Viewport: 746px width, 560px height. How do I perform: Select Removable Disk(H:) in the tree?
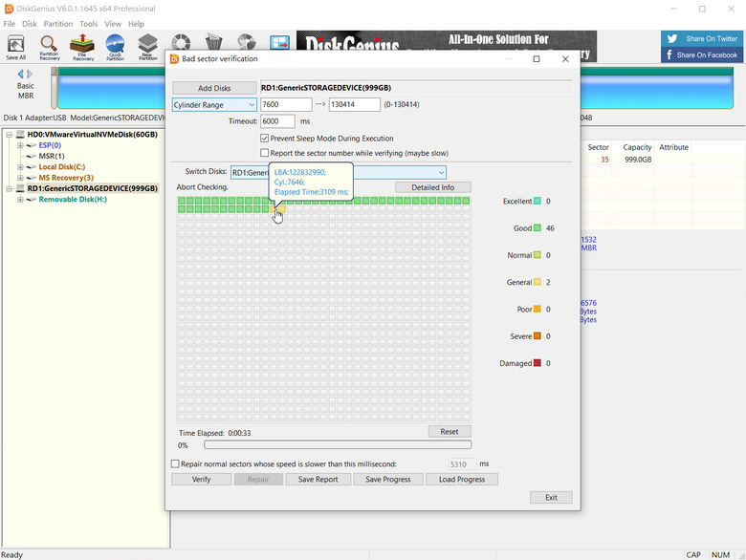point(73,200)
